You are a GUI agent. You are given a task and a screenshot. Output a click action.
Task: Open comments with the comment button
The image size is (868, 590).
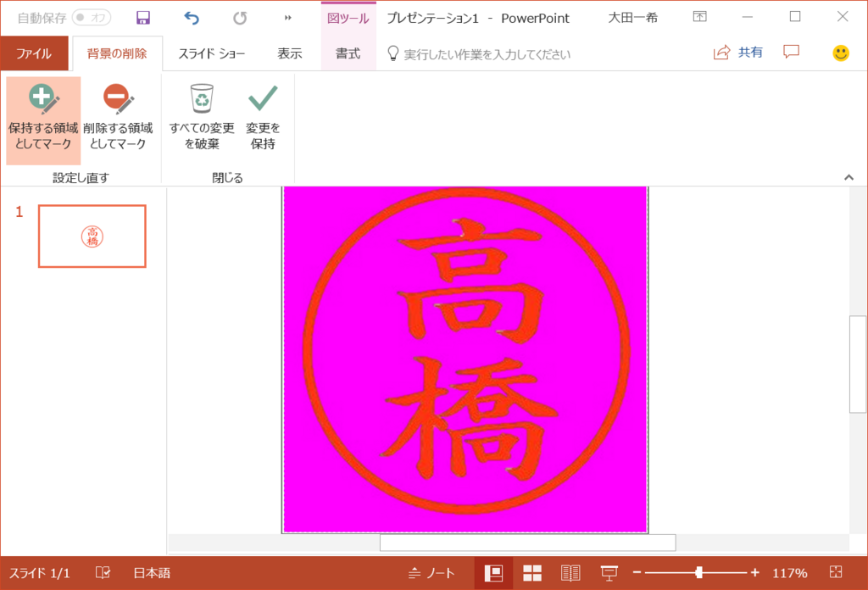point(790,53)
